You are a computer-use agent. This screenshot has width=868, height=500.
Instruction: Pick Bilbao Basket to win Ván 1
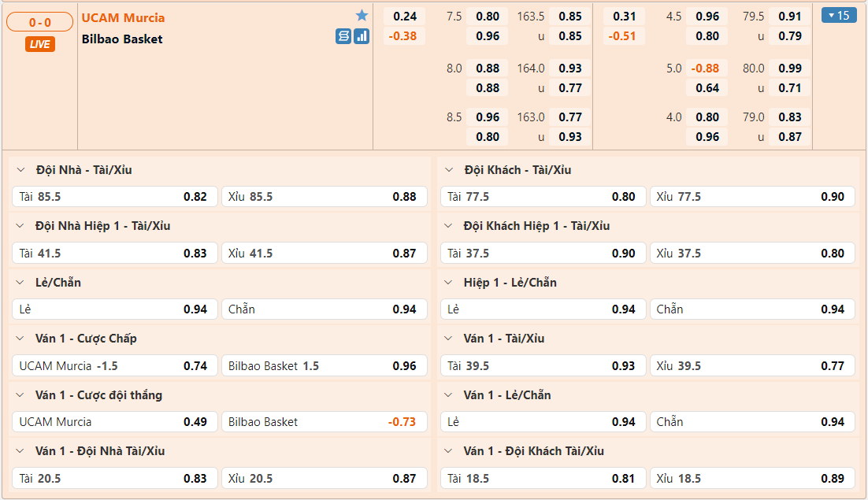coord(324,422)
